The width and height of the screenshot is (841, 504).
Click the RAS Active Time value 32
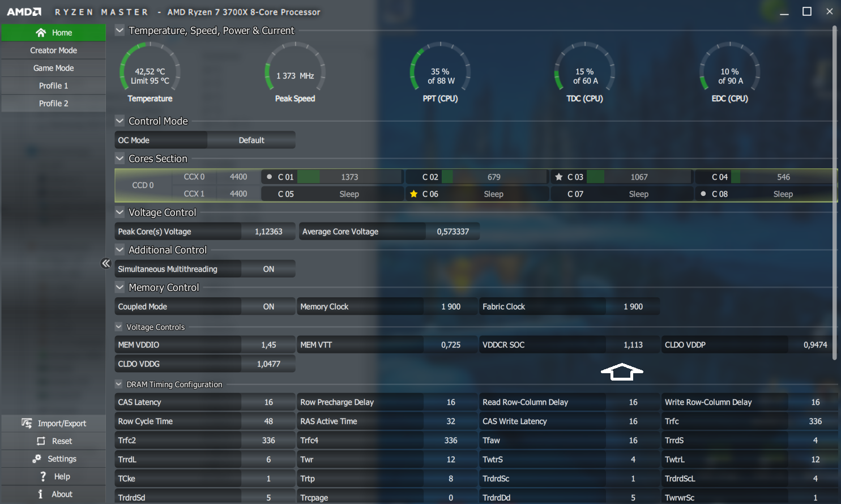click(x=451, y=421)
